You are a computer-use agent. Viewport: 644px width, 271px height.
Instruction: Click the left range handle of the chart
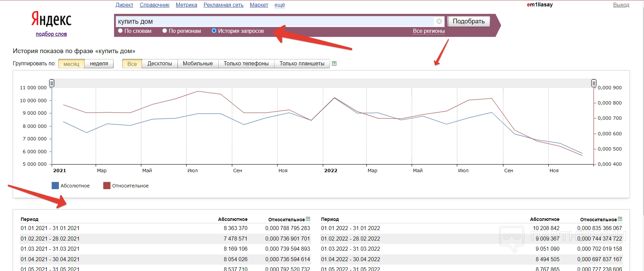click(x=52, y=83)
